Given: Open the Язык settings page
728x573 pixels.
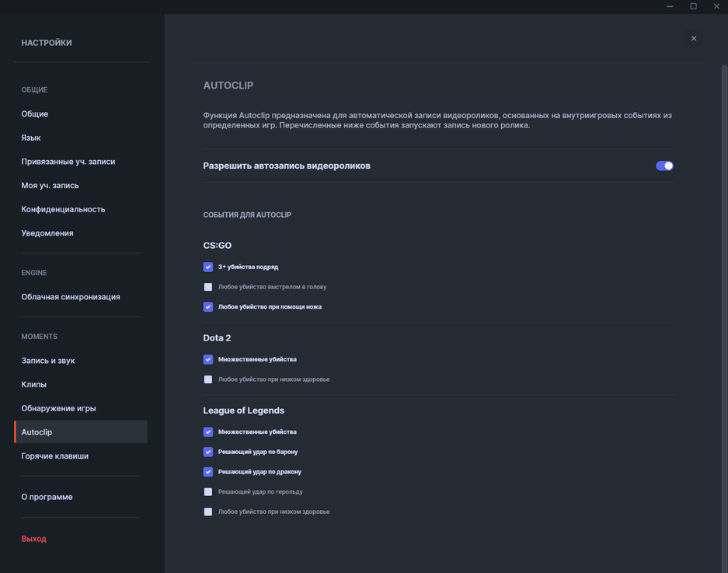Looking at the screenshot, I should (x=31, y=138).
